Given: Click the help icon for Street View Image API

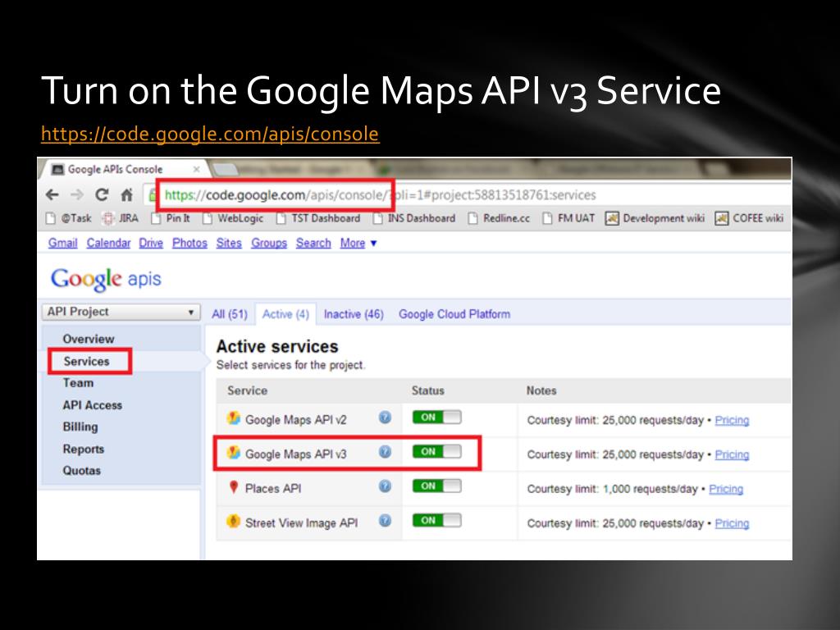Looking at the screenshot, I should coord(385,520).
